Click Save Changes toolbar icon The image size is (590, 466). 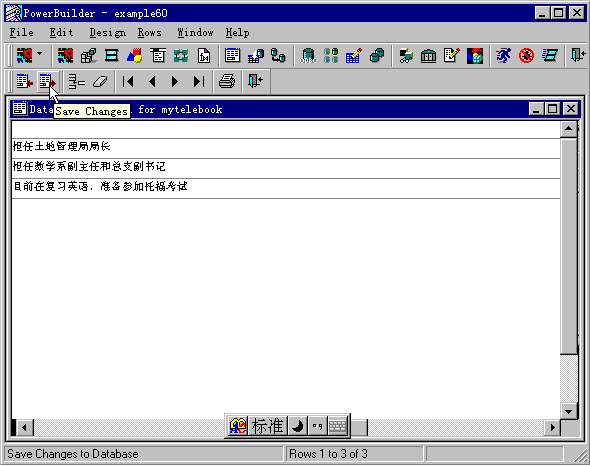coord(48,81)
